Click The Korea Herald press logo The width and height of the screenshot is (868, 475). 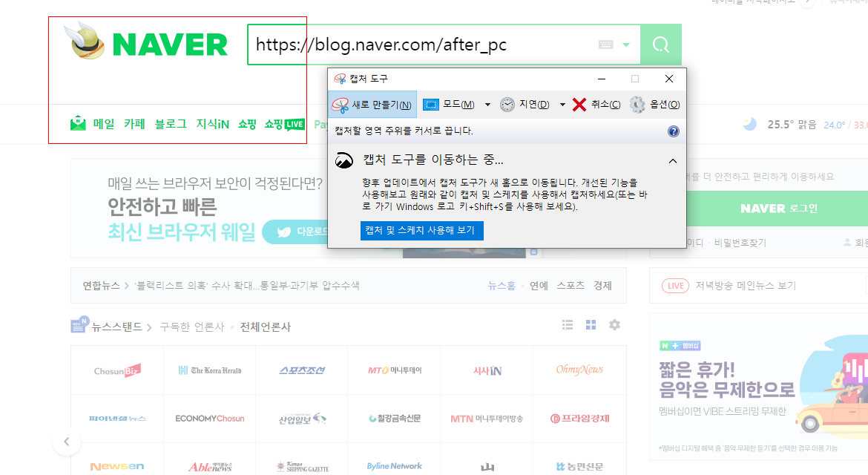(x=210, y=370)
